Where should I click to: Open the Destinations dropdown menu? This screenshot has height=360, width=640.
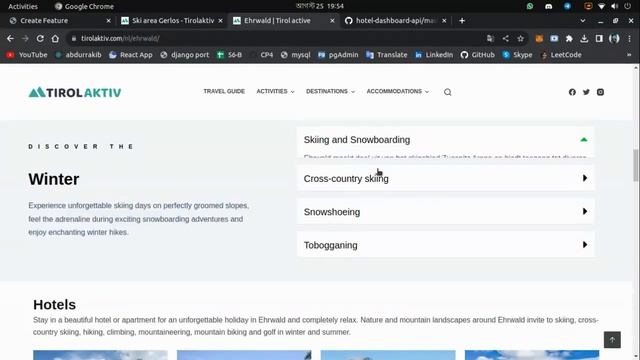pyautogui.click(x=330, y=91)
